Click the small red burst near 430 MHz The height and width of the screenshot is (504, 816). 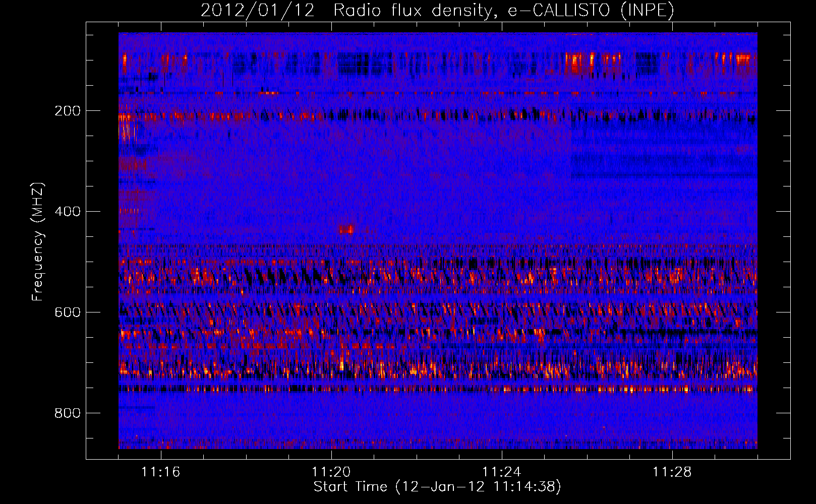[x=347, y=229]
